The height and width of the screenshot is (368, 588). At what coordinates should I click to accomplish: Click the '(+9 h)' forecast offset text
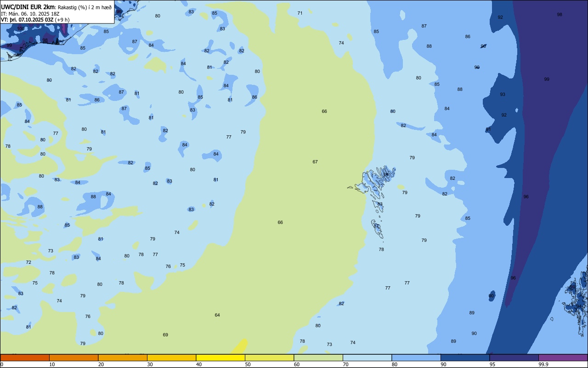(x=62, y=20)
